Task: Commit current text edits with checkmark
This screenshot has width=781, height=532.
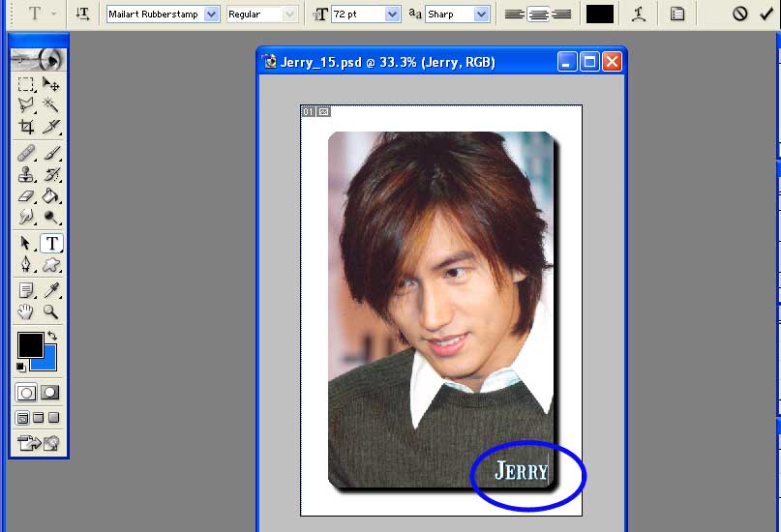Action: 766,14
